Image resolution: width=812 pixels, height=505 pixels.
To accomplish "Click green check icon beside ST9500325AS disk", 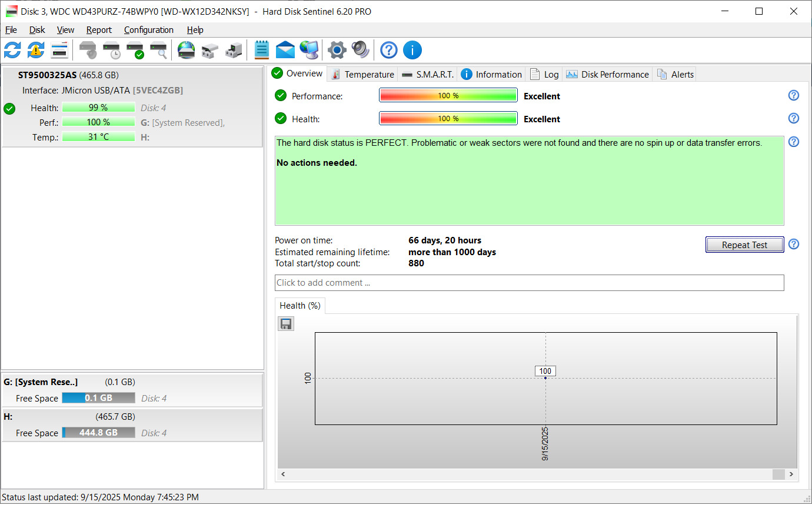I will click(x=9, y=108).
